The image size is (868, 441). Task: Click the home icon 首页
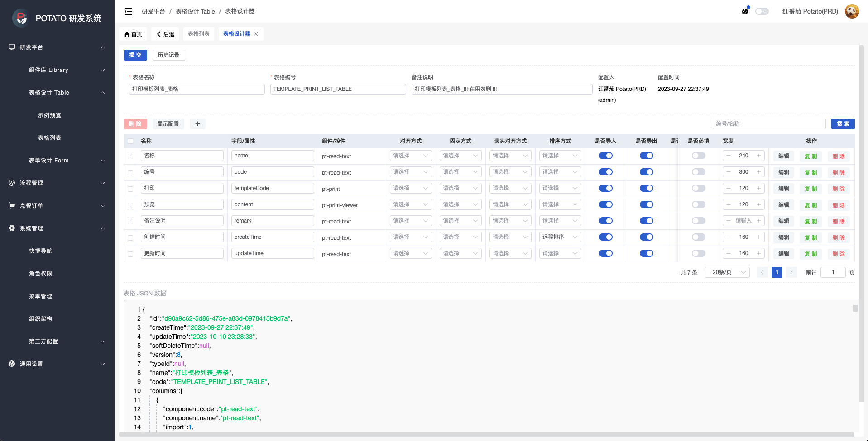[x=127, y=34]
